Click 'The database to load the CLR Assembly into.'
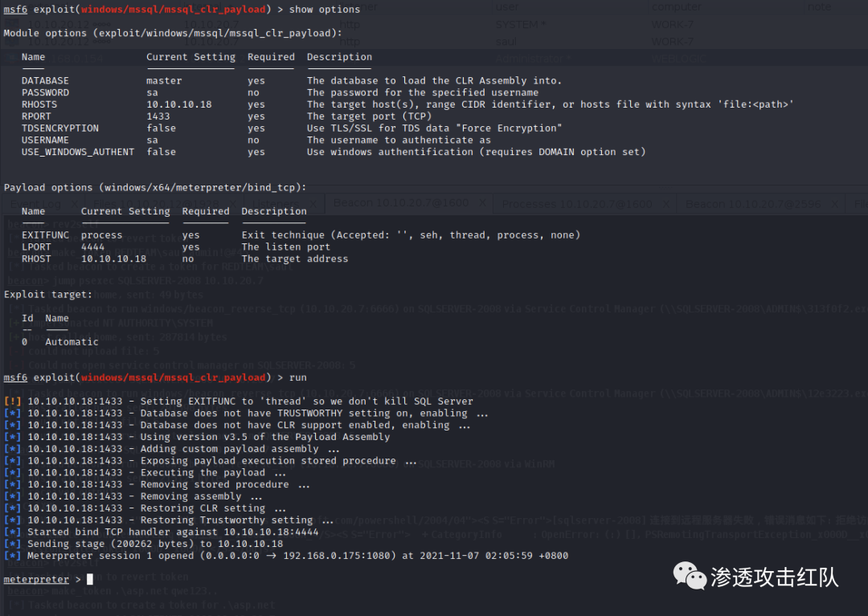 click(435, 81)
